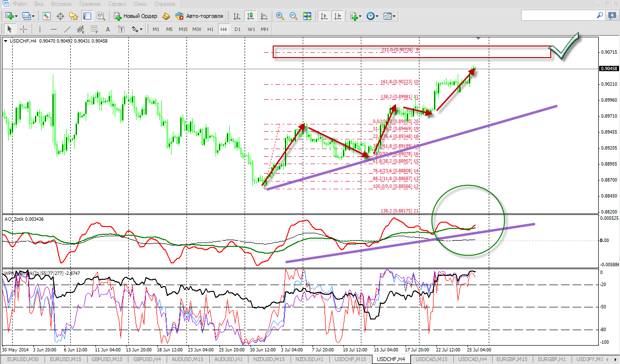Switch to the EURUSD,M30 chart tab
The image size is (620, 364).
pos(23,359)
